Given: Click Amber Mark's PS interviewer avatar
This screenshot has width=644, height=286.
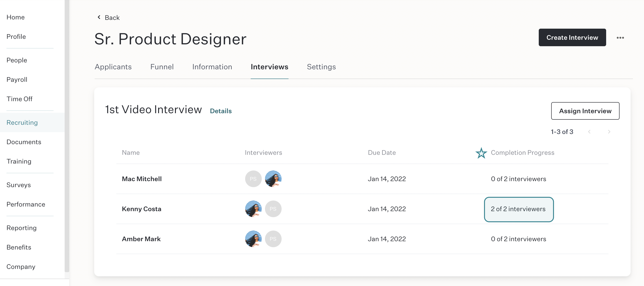Looking at the screenshot, I should [273, 239].
